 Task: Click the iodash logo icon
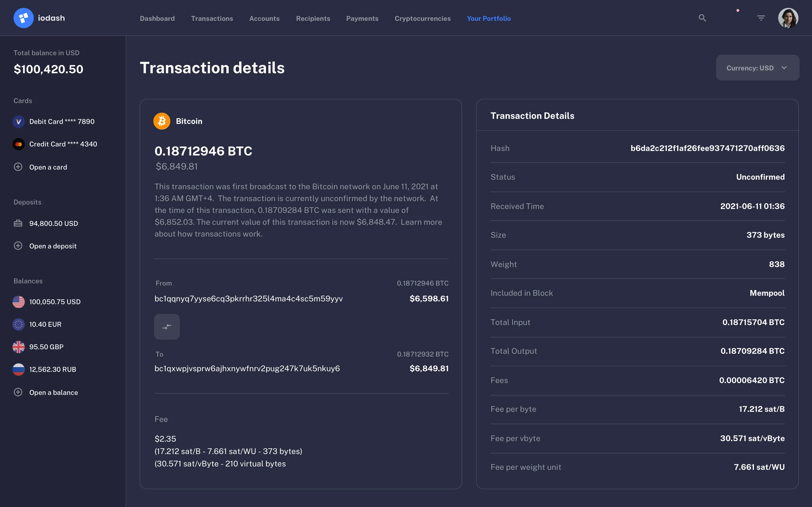(x=23, y=18)
